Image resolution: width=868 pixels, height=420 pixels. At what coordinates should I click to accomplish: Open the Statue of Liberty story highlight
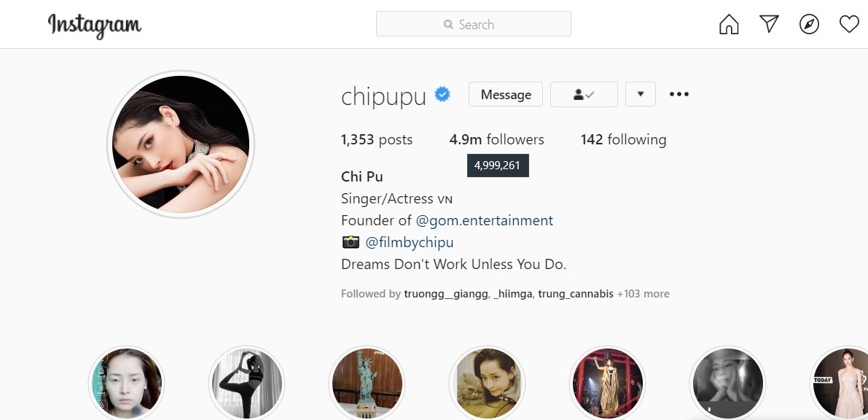[367, 384]
